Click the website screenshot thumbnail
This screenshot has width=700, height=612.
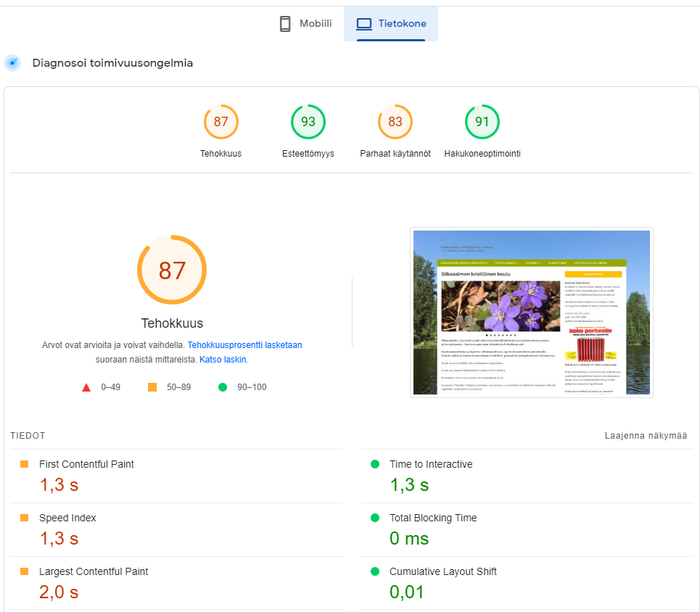[532, 313]
